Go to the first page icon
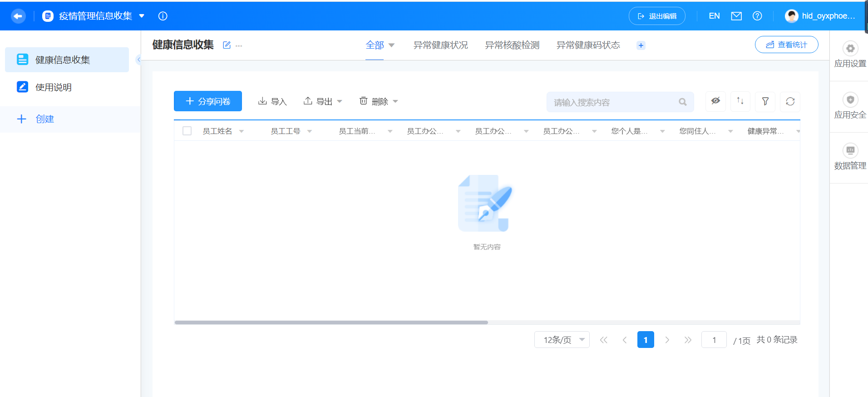The image size is (868, 397). (603, 340)
